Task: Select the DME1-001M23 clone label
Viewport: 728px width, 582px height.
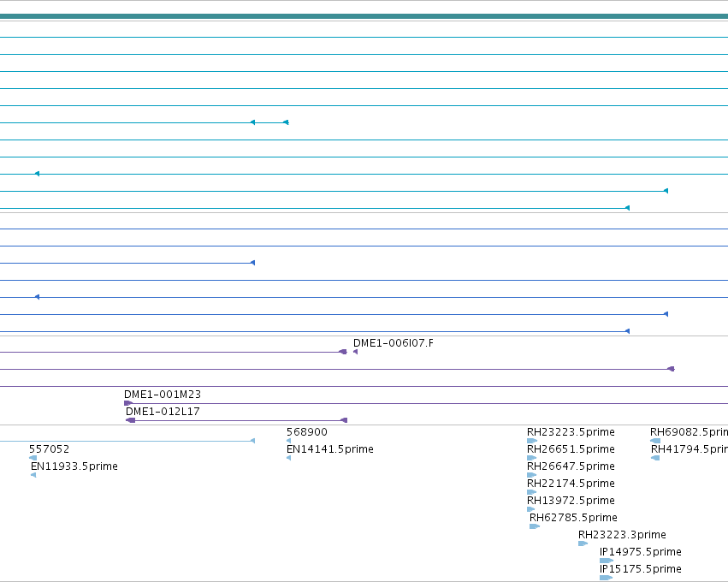Action: [x=163, y=395]
